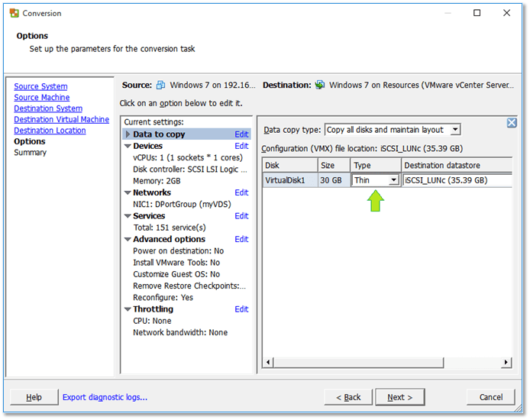Edit the Data to copy settings
The width and height of the screenshot is (530, 420).
coord(241,134)
